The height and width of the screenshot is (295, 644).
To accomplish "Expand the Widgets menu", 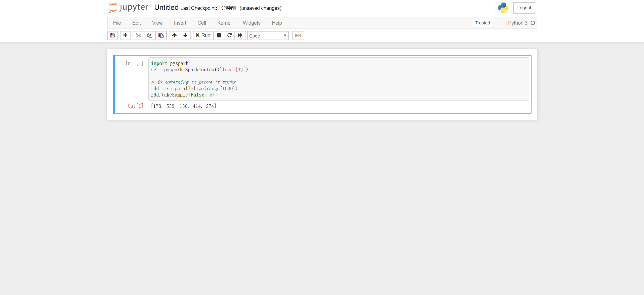I will (252, 23).
